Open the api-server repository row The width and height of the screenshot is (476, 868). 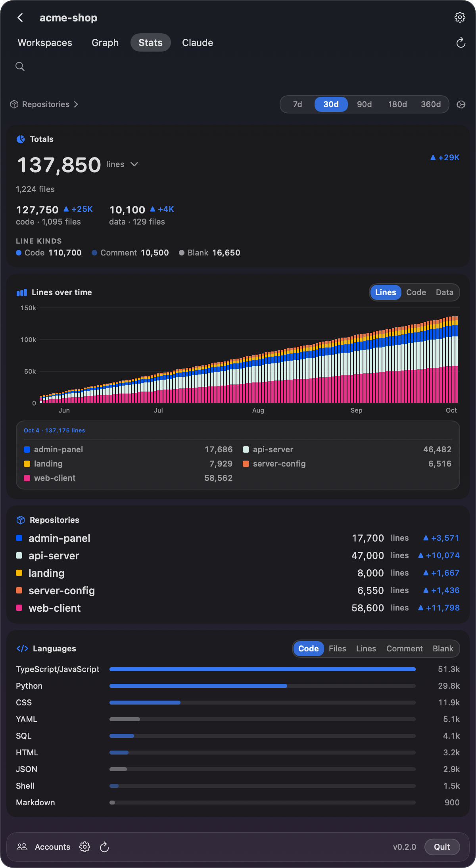click(238, 556)
